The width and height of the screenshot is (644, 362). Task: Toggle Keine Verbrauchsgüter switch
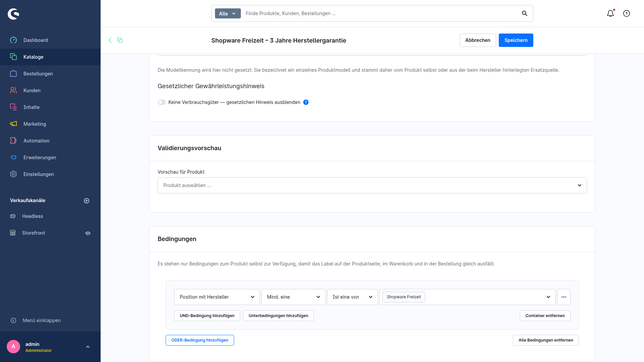pyautogui.click(x=162, y=102)
